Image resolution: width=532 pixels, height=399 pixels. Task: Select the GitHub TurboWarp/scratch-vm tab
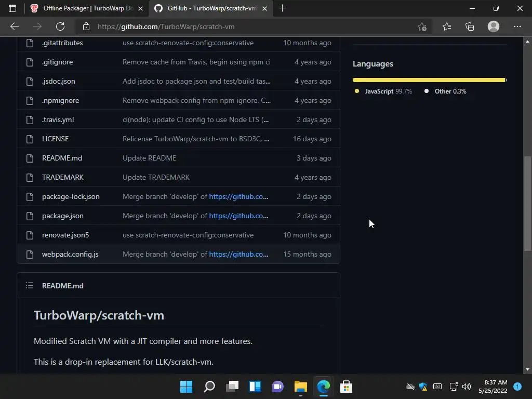point(211,8)
